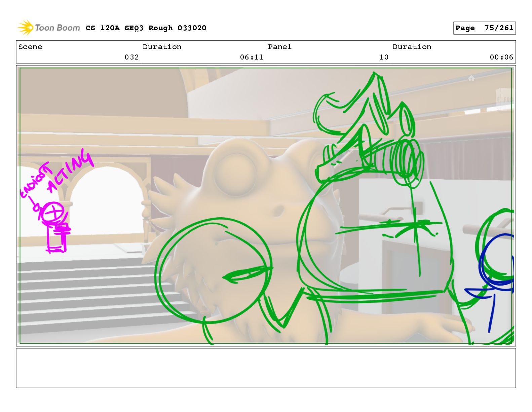Click the 'Panel' header label
The width and height of the screenshot is (532, 412).
[x=280, y=47]
